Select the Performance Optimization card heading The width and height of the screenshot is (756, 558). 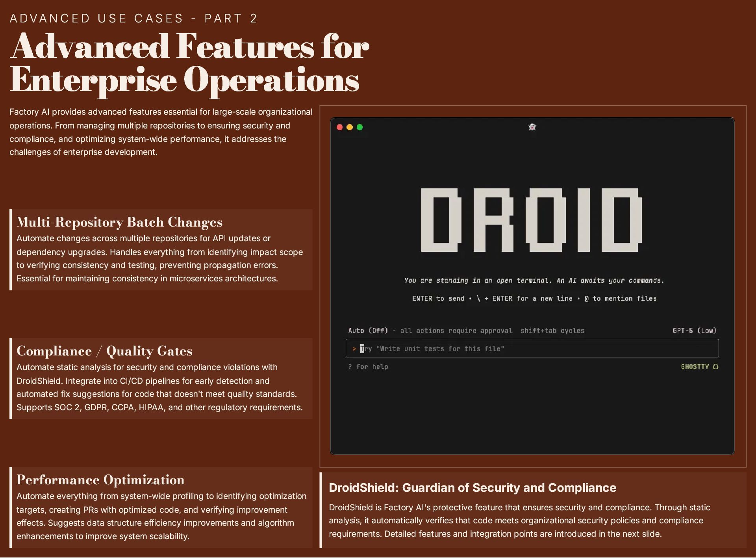tap(100, 480)
